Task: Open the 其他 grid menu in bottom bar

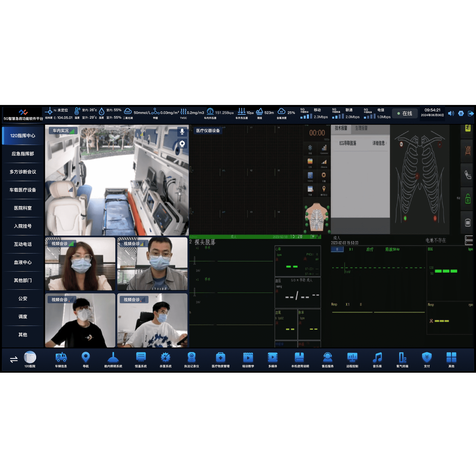Action: (x=451, y=357)
